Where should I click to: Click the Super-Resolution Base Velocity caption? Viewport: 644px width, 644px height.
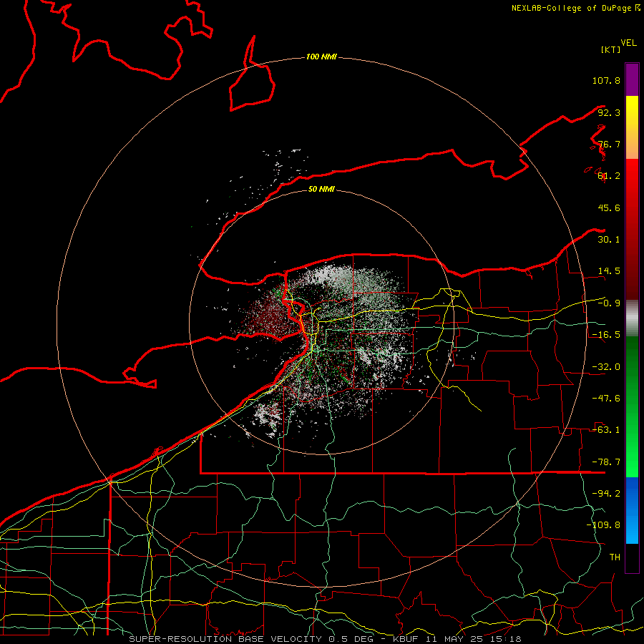(x=325, y=639)
